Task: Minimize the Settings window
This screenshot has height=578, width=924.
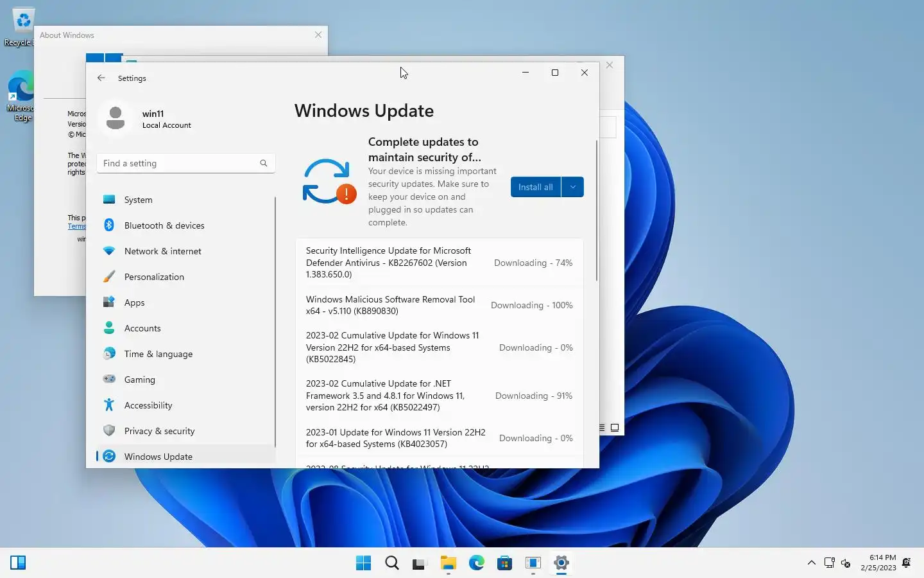Action: pyautogui.click(x=526, y=73)
